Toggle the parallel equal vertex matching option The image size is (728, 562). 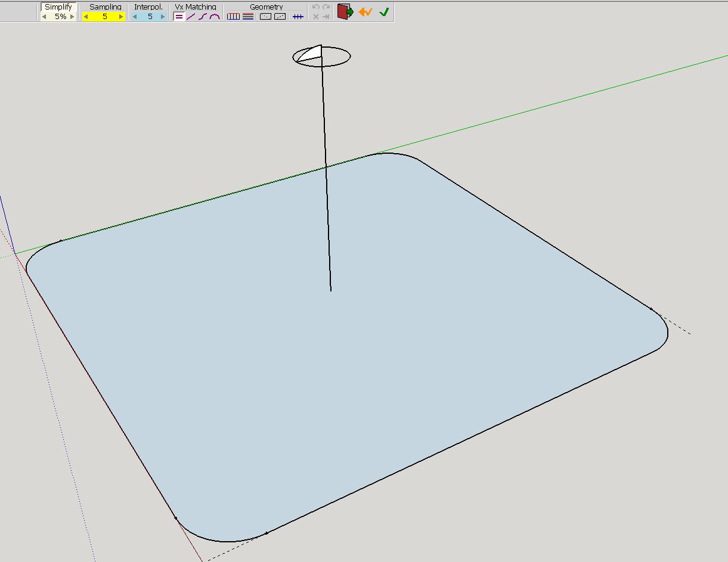pos(179,17)
